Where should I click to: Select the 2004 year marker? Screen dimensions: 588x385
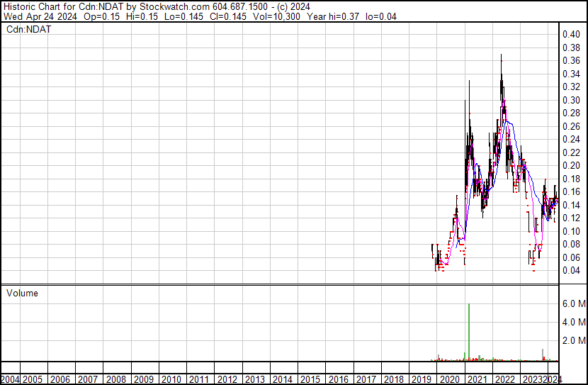[x=10, y=379]
